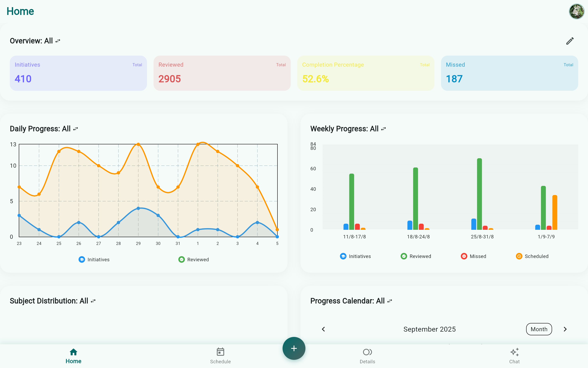The height and width of the screenshot is (368, 588).
Task: Toggle Reviewed series in Daily Progress legend
Action: coord(194,259)
